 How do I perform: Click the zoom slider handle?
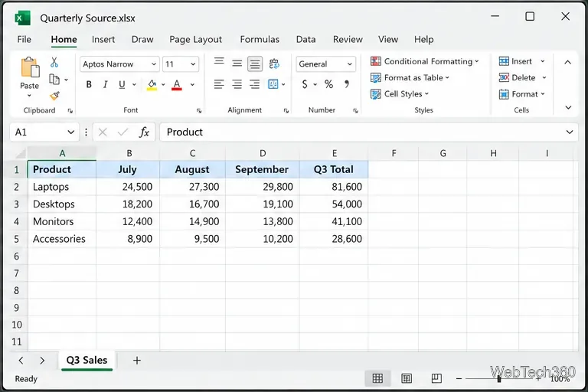coord(499,379)
